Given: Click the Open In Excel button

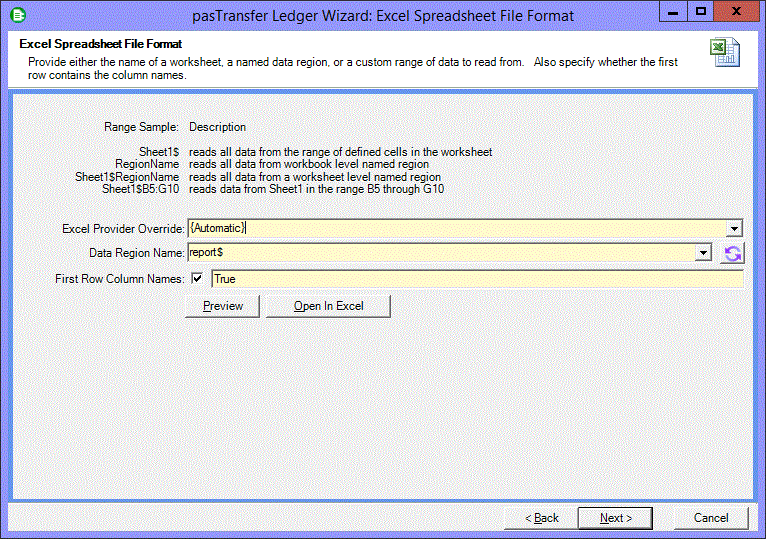Looking at the screenshot, I should [x=328, y=306].
